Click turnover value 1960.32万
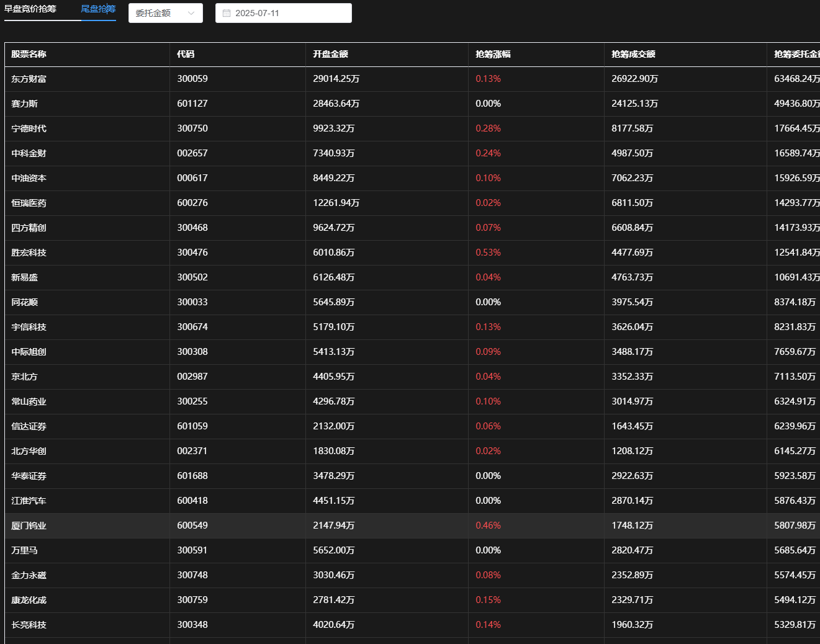Image resolution: width=820 pixels, height=644 pixels. click(x=633, y=625)
